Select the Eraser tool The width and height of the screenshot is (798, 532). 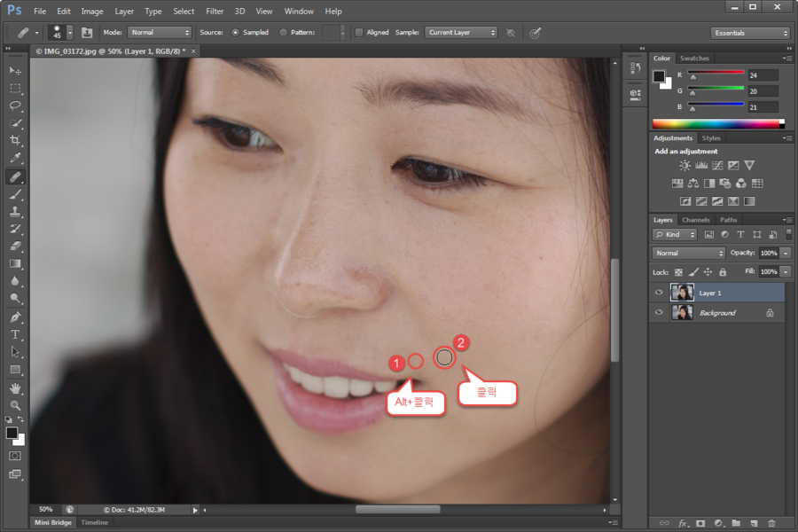click(x=15, y=246)
